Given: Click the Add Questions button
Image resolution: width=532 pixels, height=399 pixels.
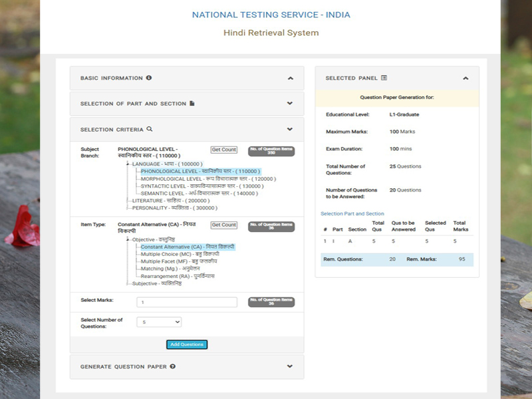Looking at the screenshot, I should click(187, 344).
